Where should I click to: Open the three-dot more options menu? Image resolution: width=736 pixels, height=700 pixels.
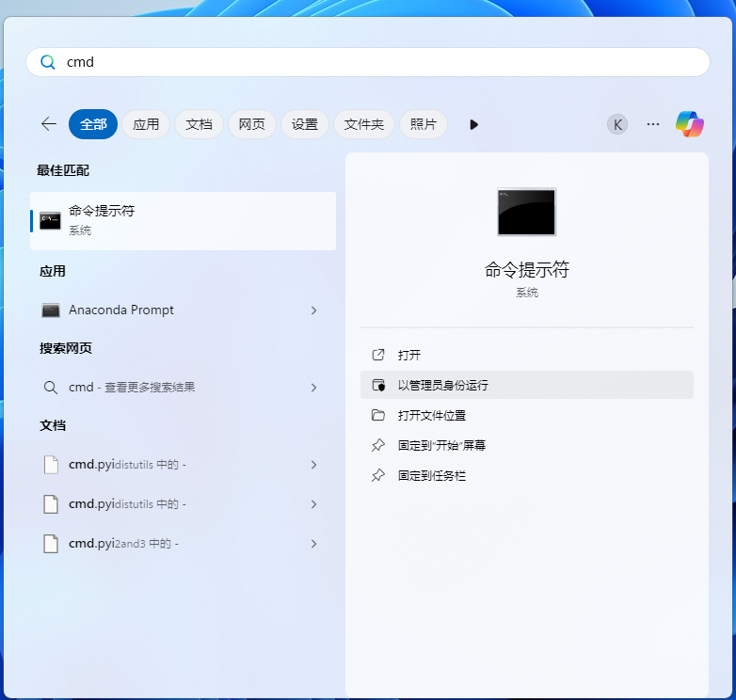coord(653,124)
